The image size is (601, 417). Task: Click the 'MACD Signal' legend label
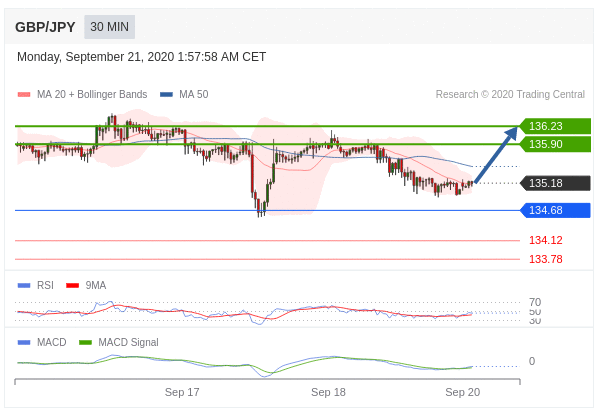(x=128, y=342)
